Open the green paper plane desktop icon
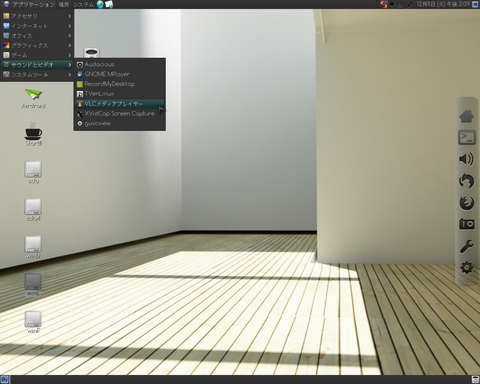Screen dimensions: 480x384 click(x=33, y=95)
